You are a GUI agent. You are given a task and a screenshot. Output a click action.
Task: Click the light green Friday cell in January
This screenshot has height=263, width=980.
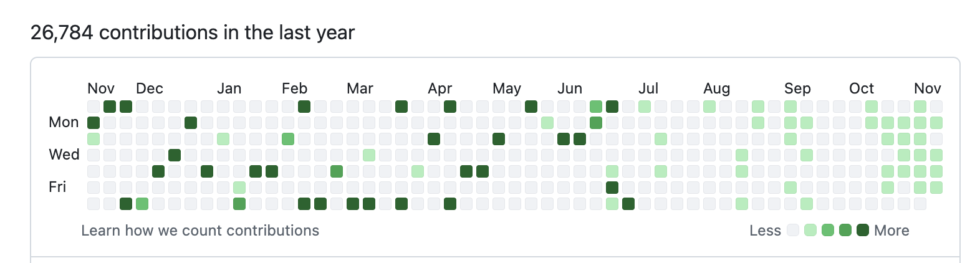[239, 188]
